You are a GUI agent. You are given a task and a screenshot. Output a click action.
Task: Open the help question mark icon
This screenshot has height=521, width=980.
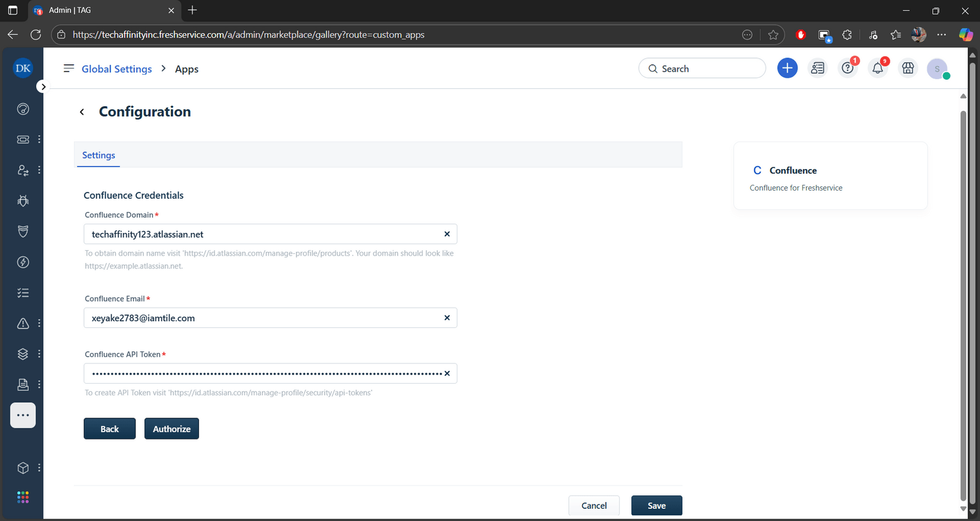point(847,68)
